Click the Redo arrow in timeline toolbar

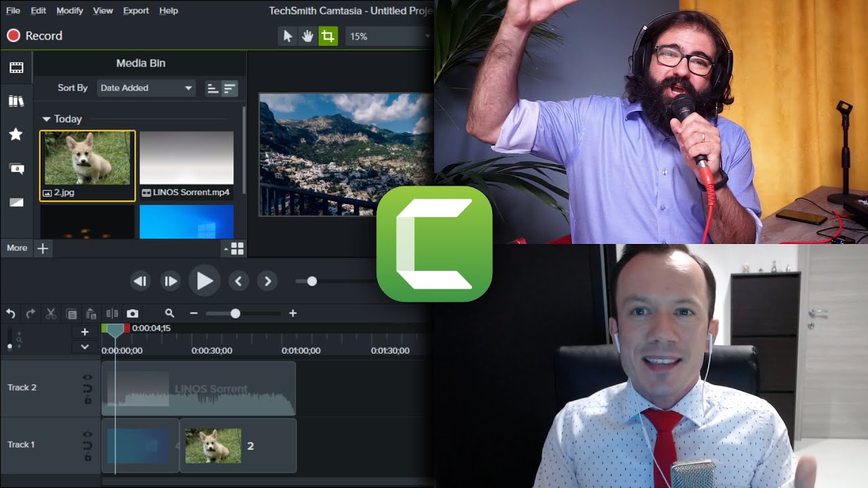point(31,313)
